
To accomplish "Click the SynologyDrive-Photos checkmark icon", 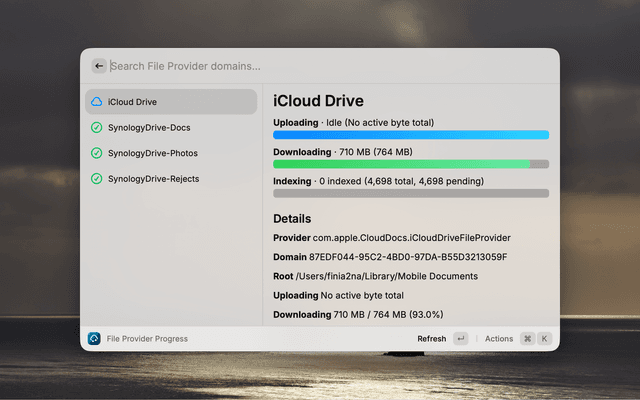I will pyautogui.click(x=97, y=153).
